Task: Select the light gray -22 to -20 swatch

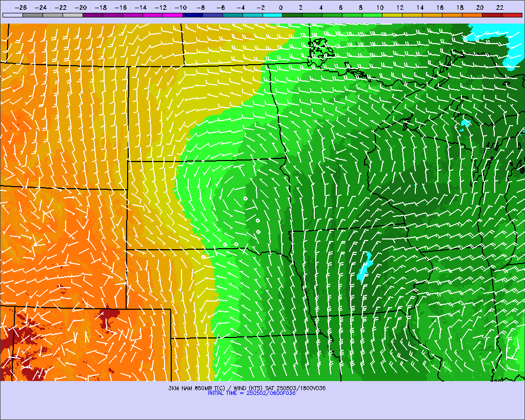Action: pos(73,15)
